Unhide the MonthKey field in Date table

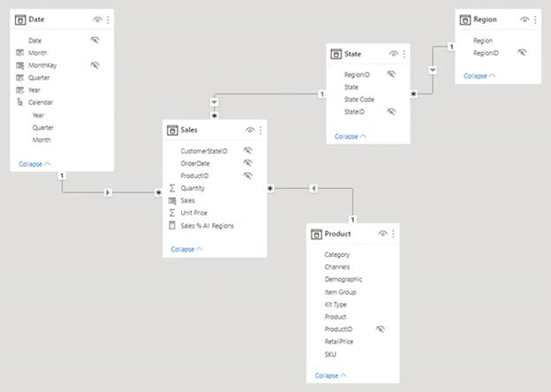94,65
